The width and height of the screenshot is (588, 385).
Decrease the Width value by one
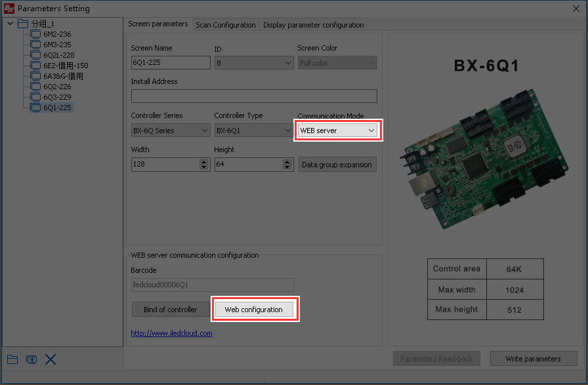(x=203, y=167)
